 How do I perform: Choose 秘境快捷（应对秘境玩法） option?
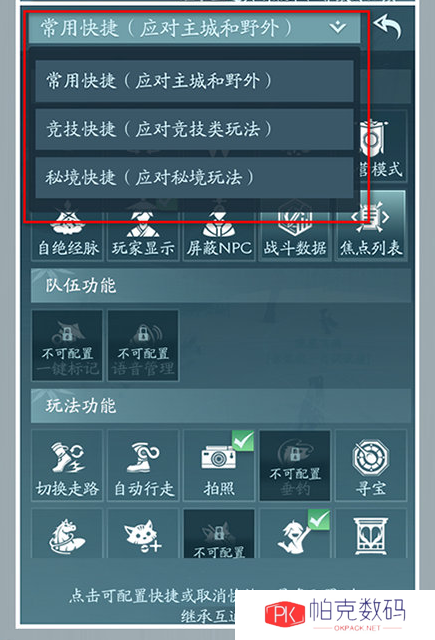pyautogui.click(x=194, y=178)
